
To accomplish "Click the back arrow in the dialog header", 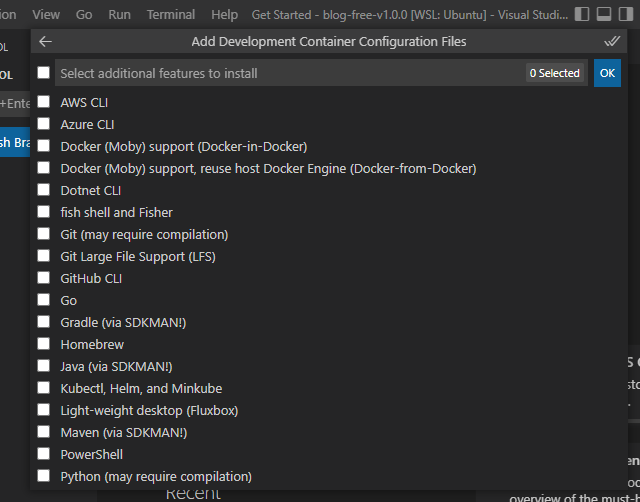I will (x=45, y=41).
